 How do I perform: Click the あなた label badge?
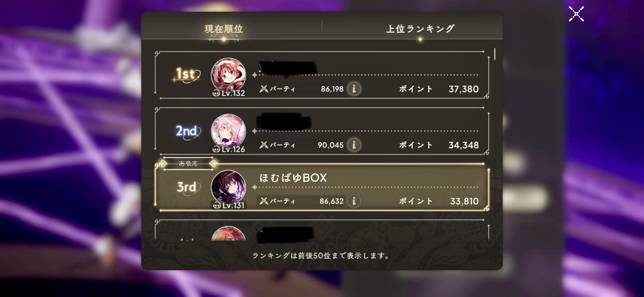click(188, 163)
